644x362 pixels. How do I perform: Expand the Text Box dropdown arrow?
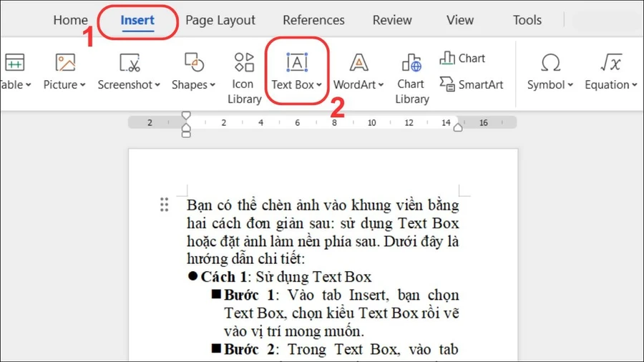coord(319,85)
